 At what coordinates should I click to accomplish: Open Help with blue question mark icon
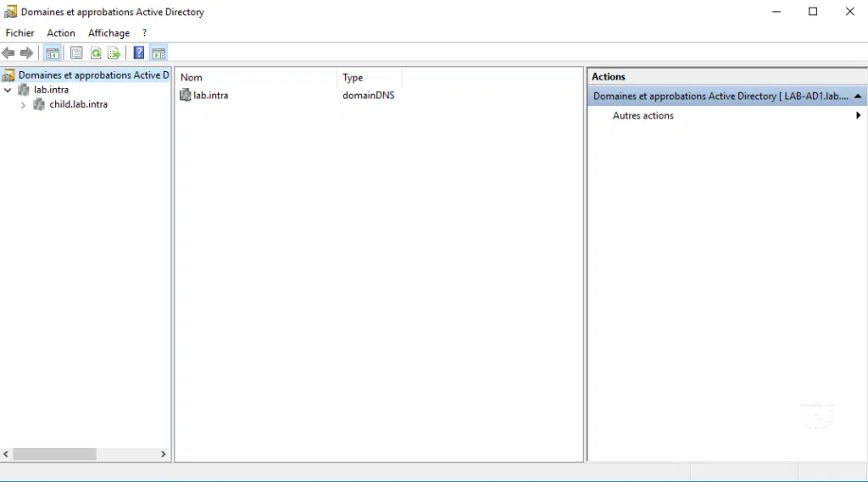point(139,53)
